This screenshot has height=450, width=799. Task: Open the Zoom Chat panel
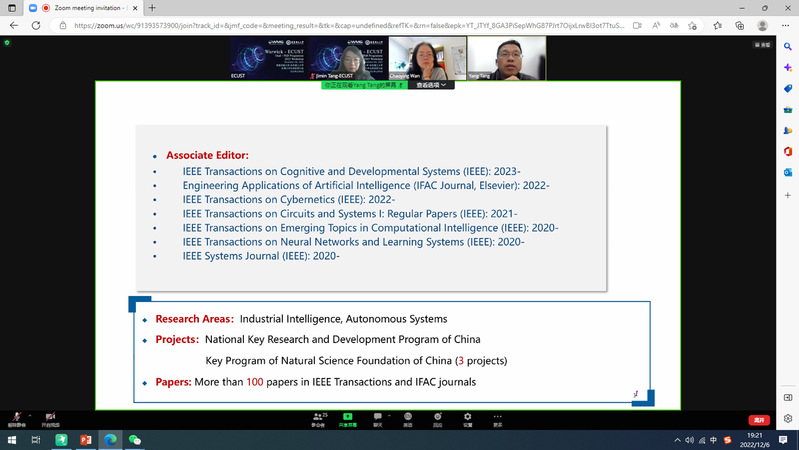(378, 419)
